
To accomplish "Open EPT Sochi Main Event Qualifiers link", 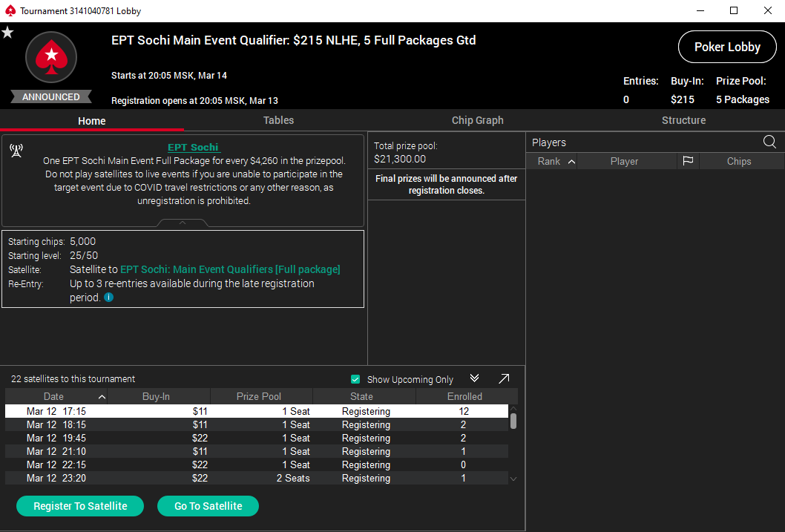I will pos(230,269).
